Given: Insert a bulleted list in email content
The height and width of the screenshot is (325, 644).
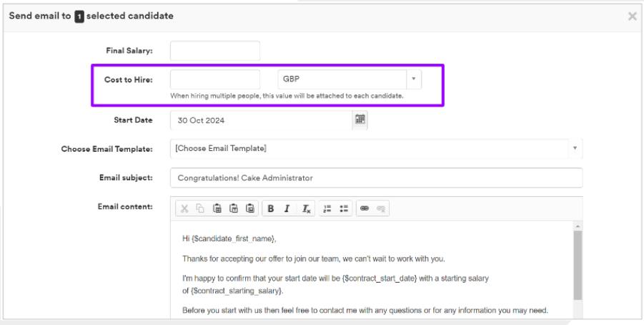Looking at the screenshot, I should point(344,208).
